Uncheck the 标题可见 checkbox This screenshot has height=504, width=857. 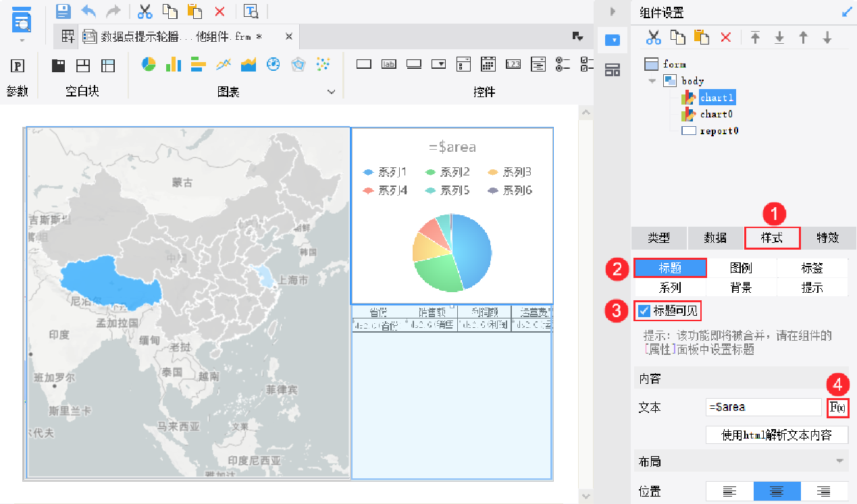(644, 311)
